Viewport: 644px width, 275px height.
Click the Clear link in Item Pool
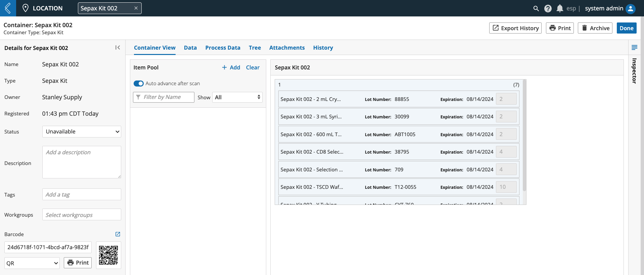[x=252, y=67]
